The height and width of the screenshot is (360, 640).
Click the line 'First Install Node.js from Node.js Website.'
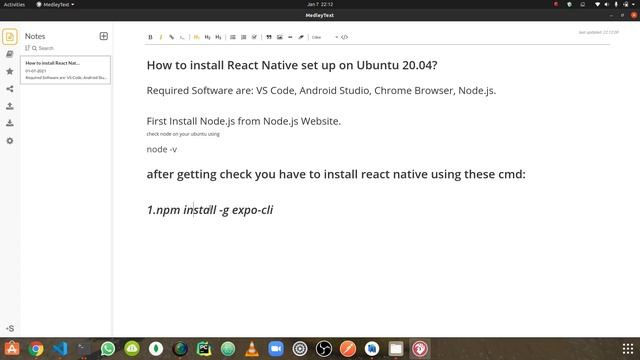(244, 121)
